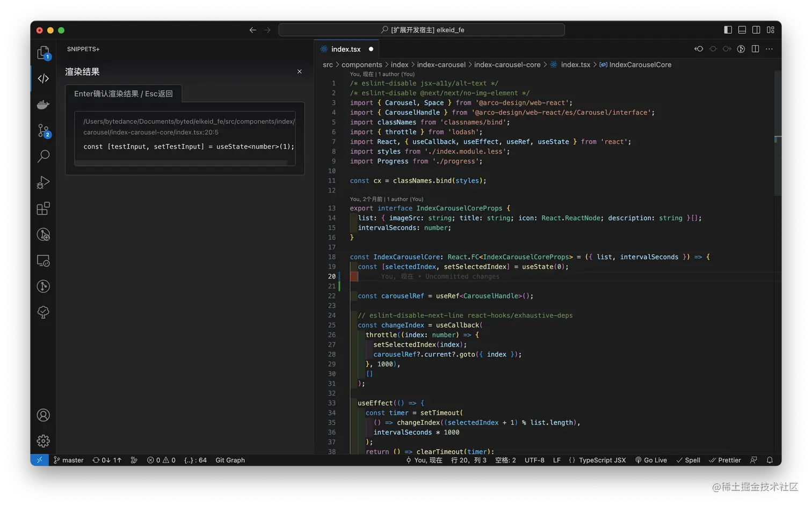Open the index-carousel breadcrumb
The height and width of the screenshot is (506, 812).
click(x=441, y=64)
